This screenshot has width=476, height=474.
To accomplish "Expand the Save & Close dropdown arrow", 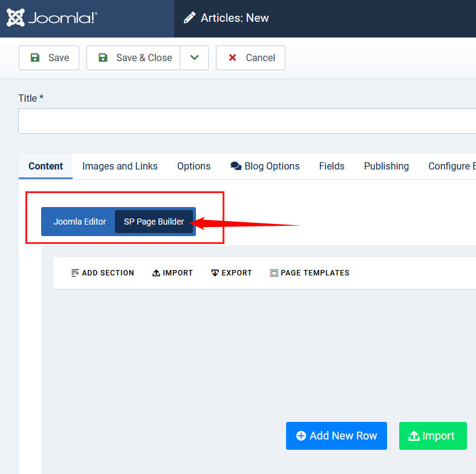I will click(x=194, y=58).
